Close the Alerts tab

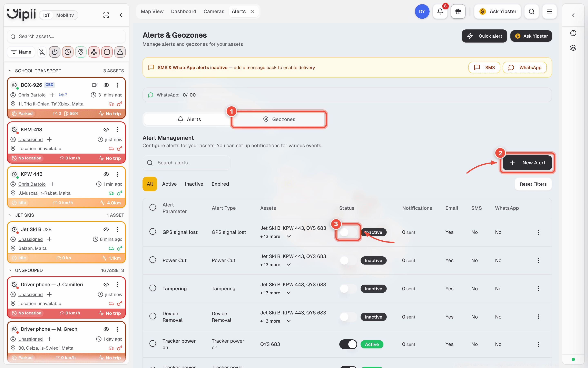(252, 11)
